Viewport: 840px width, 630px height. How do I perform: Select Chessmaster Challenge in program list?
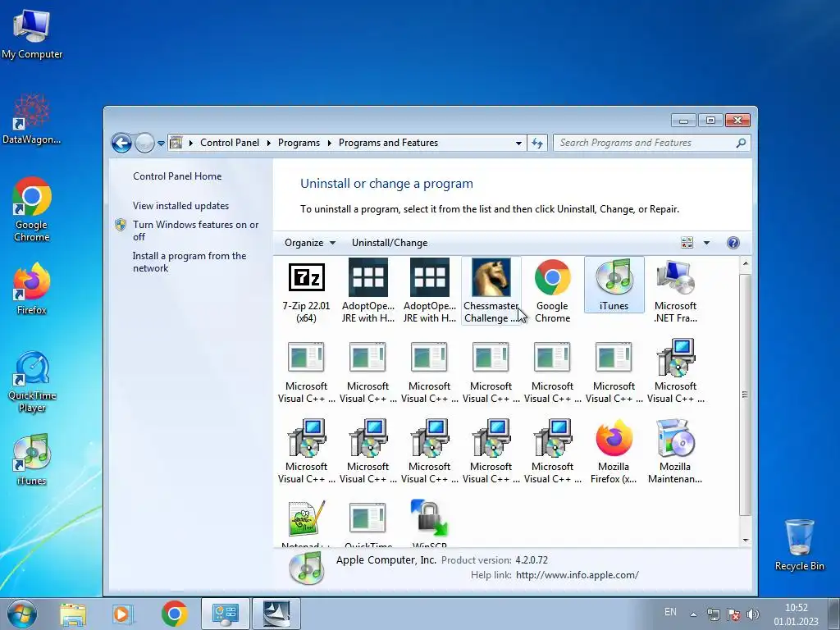(491, 292)
